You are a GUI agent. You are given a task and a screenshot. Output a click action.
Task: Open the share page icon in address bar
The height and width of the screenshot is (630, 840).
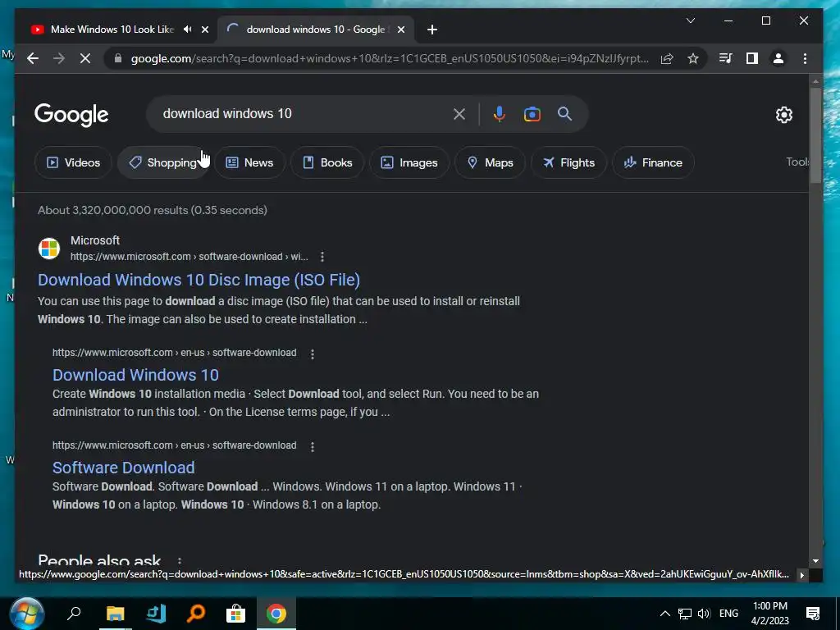click(x=667, y=58)
